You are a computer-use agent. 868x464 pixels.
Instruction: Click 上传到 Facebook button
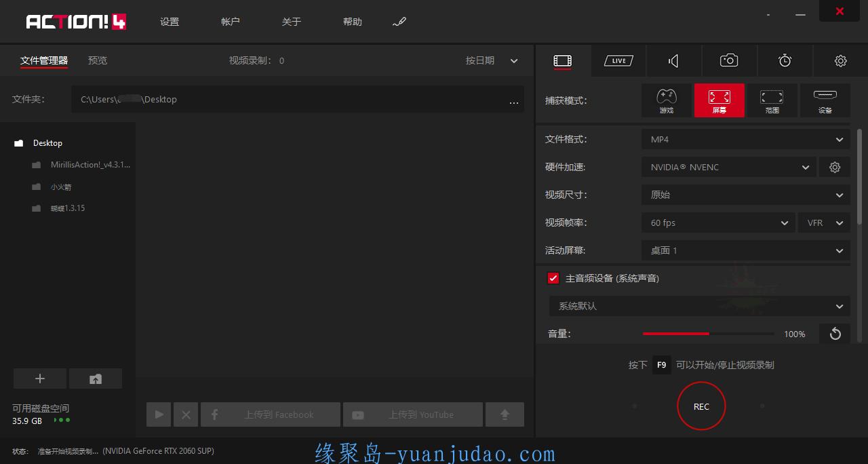(x=271, y=414)
